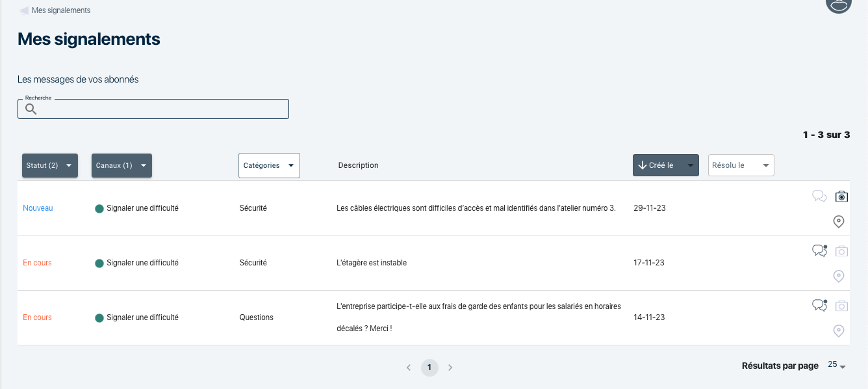Open location pin for the 29-11-23 report
868x389 pixels.
(839, 222)
